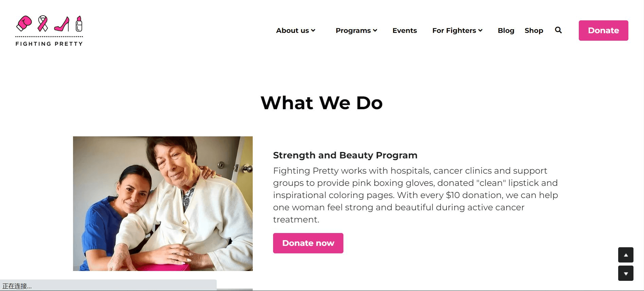Click the Donate now button
This screenshot has width=644, height=291.
coord(308,243)
